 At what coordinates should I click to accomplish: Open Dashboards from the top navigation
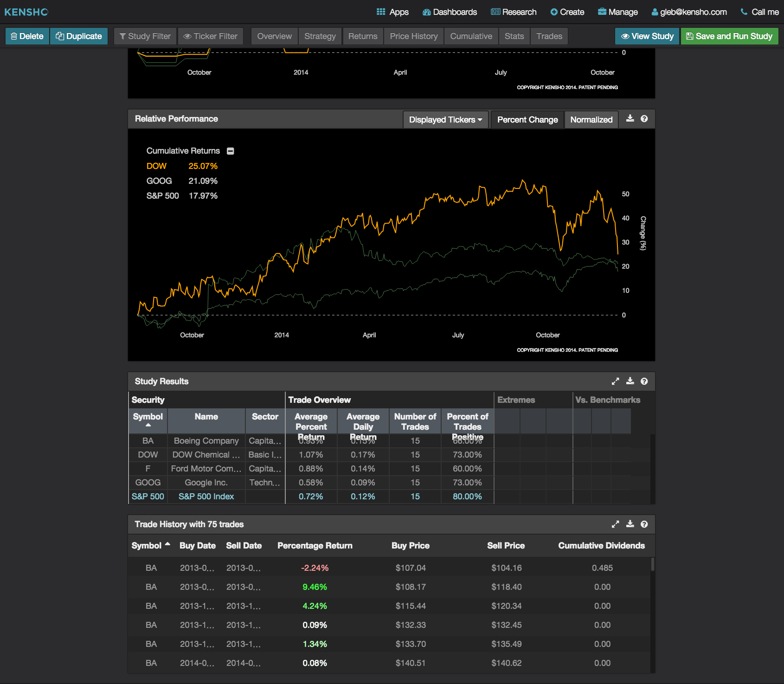pos(450,12)
